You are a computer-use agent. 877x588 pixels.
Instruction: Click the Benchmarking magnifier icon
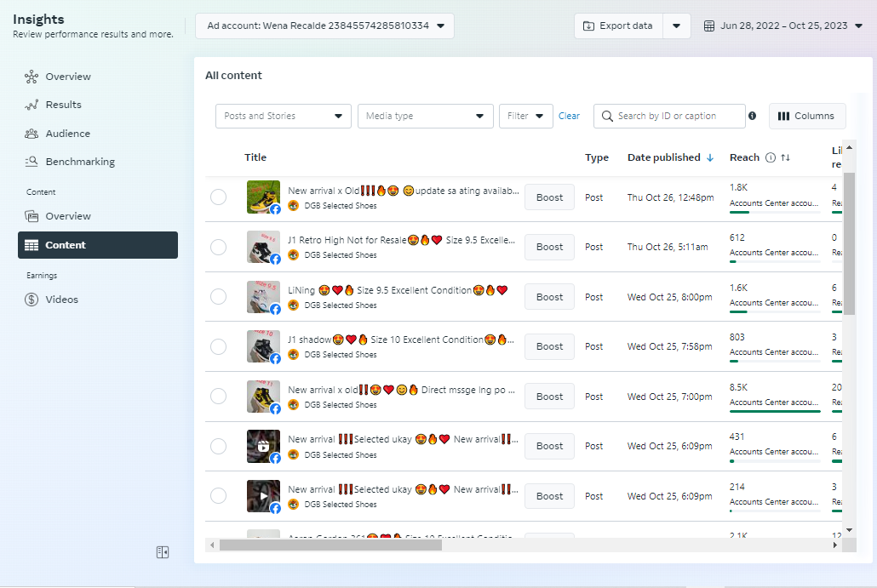[32, 162]
